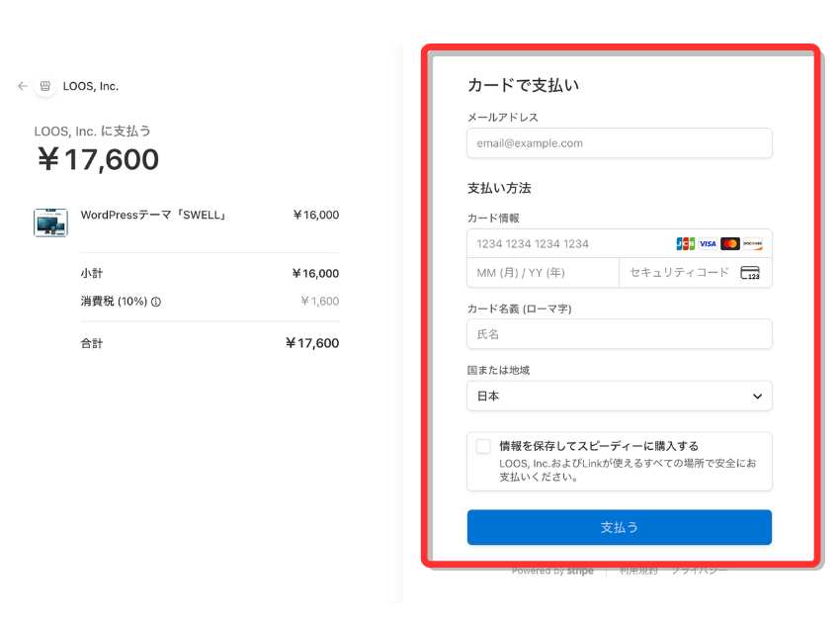Click the LOOS, Inc. merchant name text
Screen dimensions: 840x623
91,86
